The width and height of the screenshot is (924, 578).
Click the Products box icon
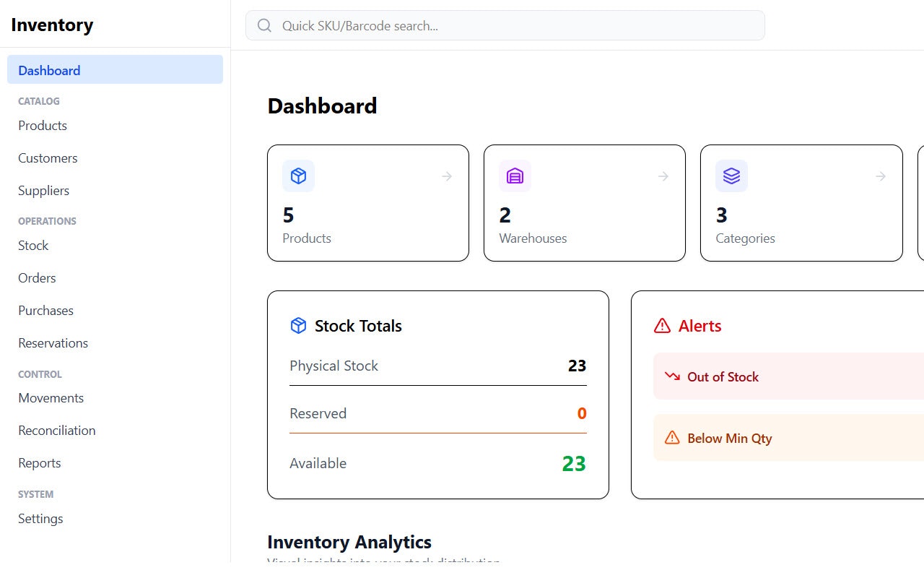[x=298, y=176]
